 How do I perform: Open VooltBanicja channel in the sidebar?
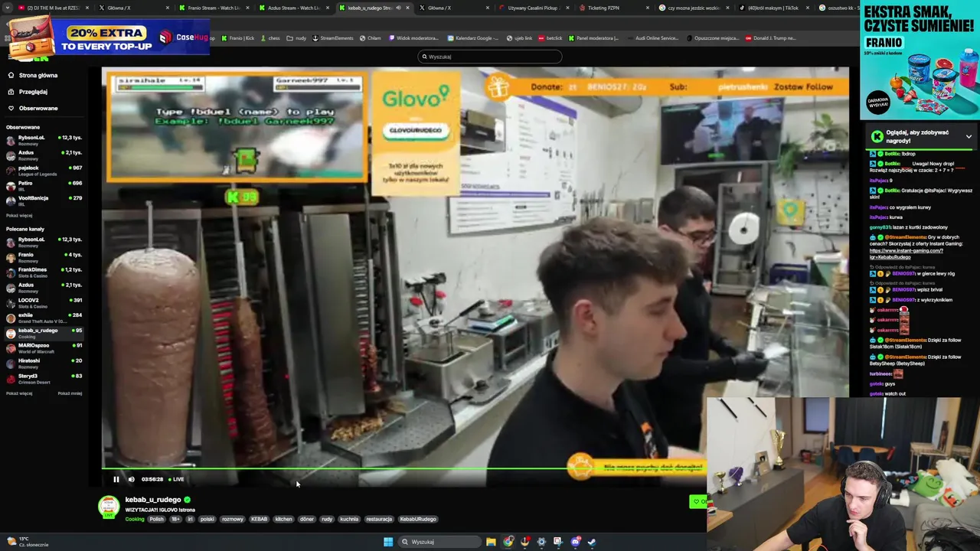(44, 201)
